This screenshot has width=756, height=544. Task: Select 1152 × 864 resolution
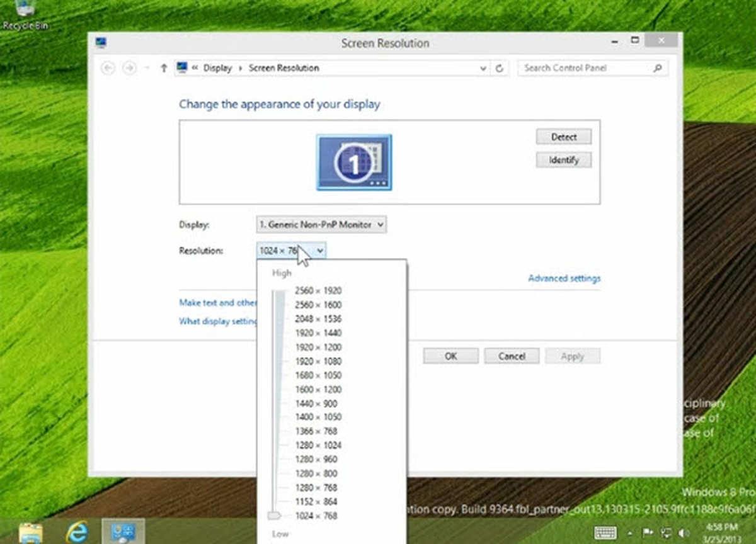pos(316,502)
